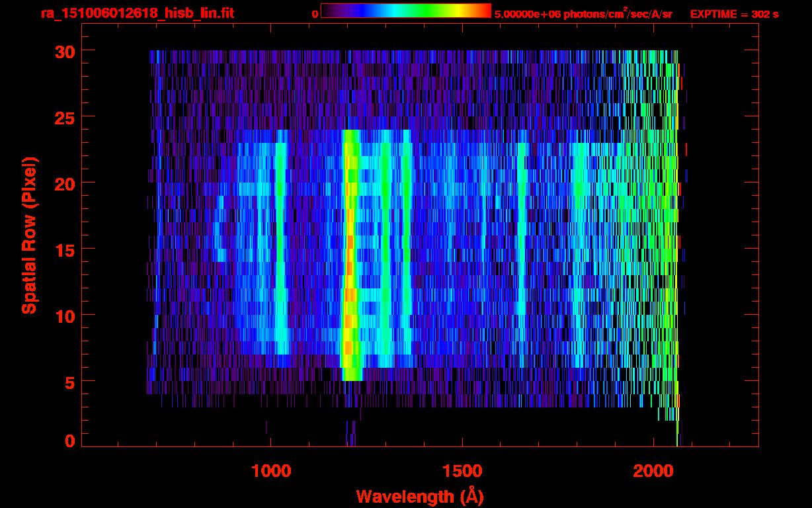The image size is (812, 508).
Task: Click the 2000 wavelength tick label
Action: coord(653,471)
